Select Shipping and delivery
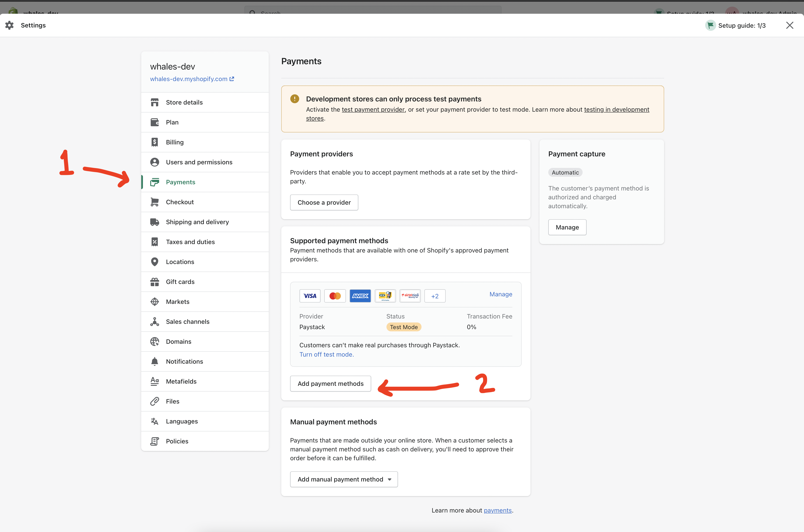The height and width of the screenshot is (532, 804). coord(205,222)
